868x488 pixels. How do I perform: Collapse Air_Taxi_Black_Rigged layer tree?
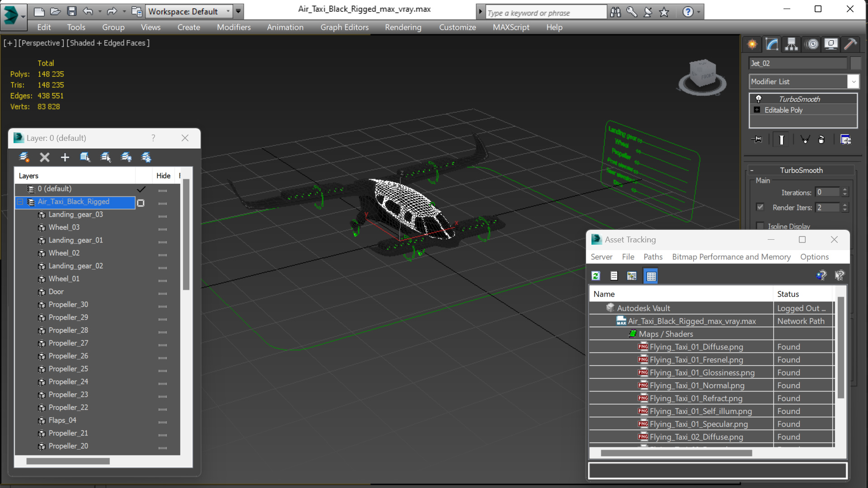click(20, 202)
